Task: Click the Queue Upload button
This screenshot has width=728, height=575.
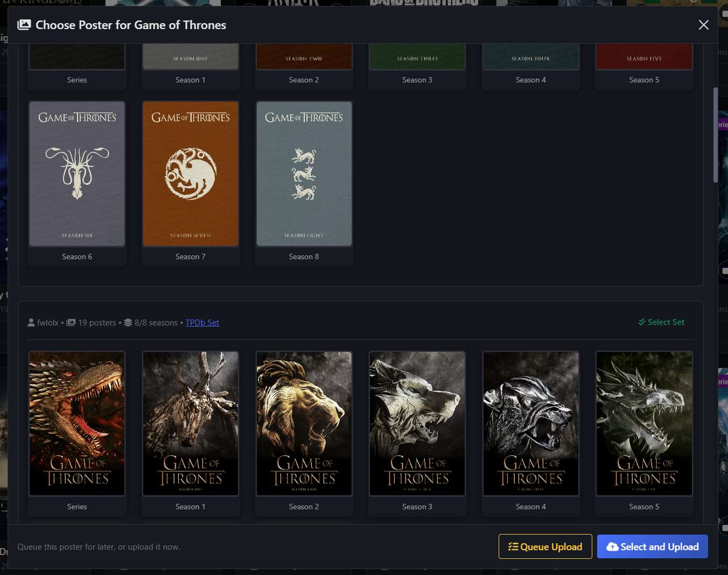Action: coord(545,546)
